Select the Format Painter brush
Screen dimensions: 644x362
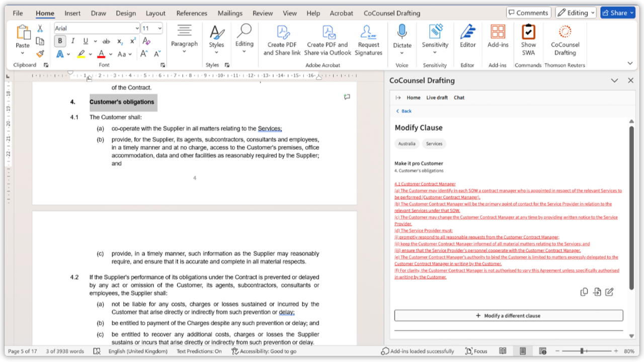pyautogui.click(x=40, y=54)
